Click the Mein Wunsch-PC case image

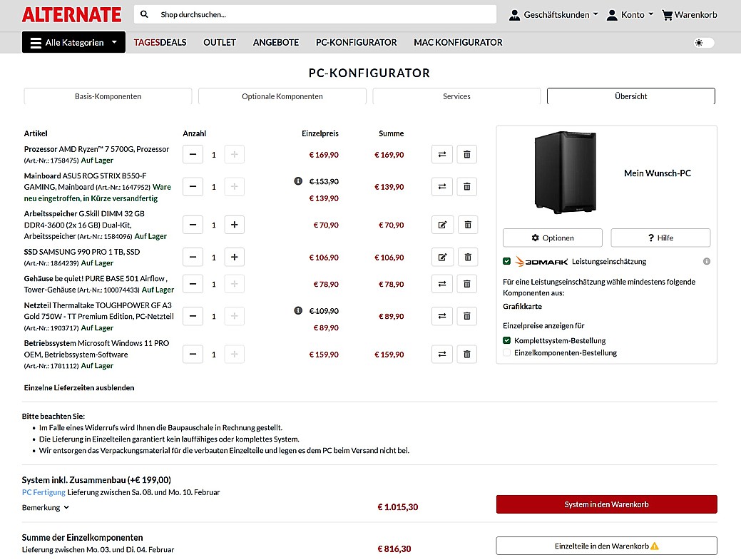click(566, 173)
